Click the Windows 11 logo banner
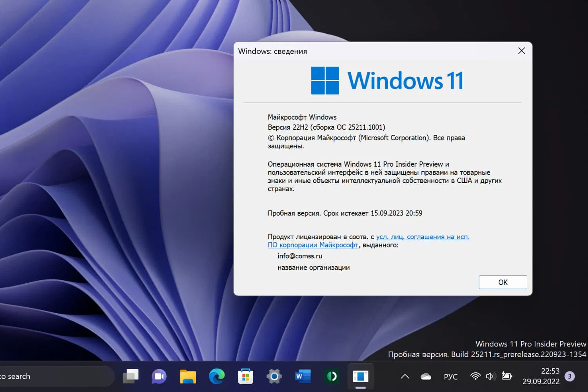Viewport: 588px width, 392px height. click(387, 80)
